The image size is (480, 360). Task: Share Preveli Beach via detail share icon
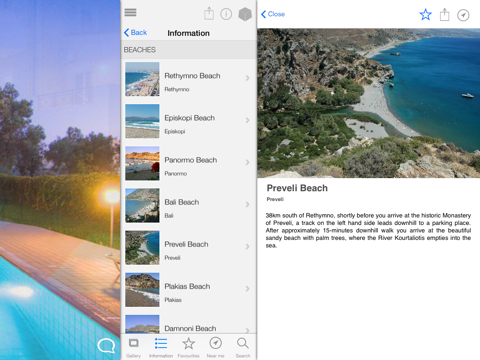(x=444, y=15)
